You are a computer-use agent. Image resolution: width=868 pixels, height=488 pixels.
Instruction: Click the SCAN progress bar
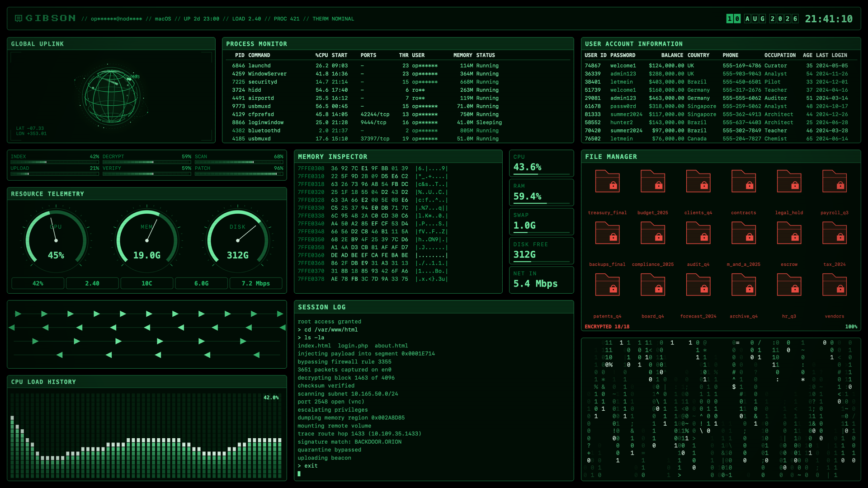click(239, 162)
